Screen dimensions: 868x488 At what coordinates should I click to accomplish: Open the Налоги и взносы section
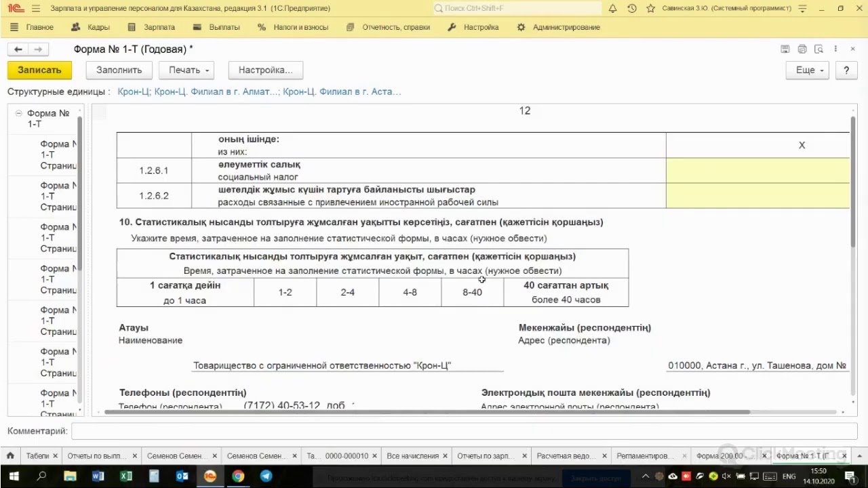click(293, 27)
